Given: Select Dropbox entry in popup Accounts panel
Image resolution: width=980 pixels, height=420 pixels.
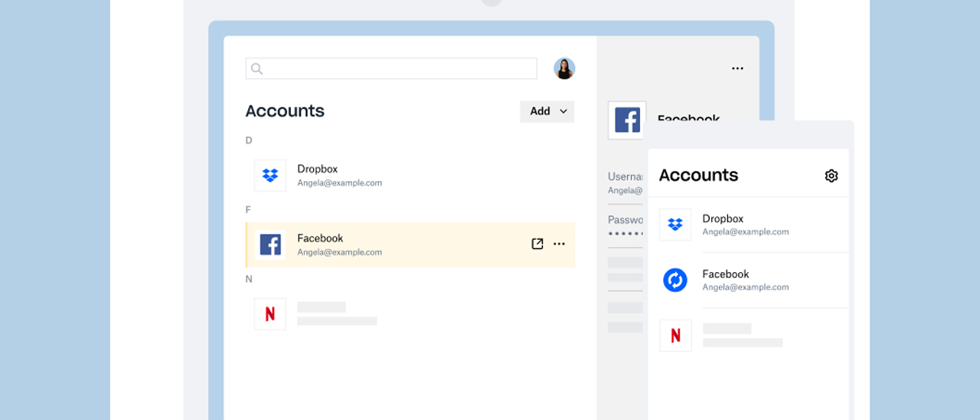Looking at the screenshot, I should coord(748,225).
